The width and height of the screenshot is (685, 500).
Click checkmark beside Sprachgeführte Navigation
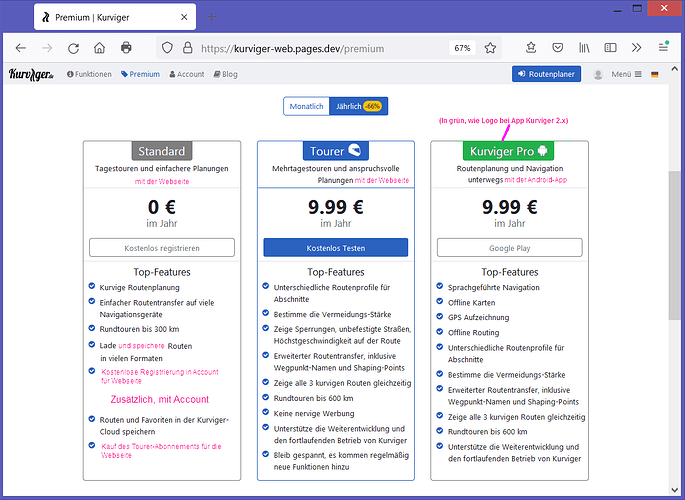tap(439, 286)
